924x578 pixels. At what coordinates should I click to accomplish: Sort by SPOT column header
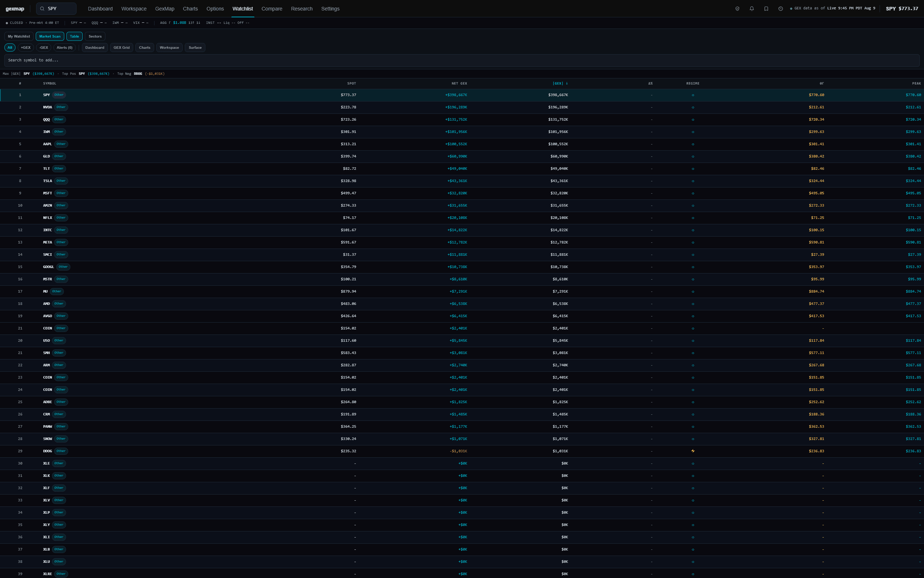[x=351, y=83]
